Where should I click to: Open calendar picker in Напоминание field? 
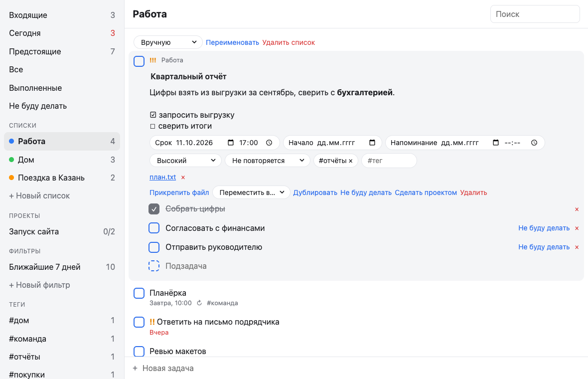496,143
